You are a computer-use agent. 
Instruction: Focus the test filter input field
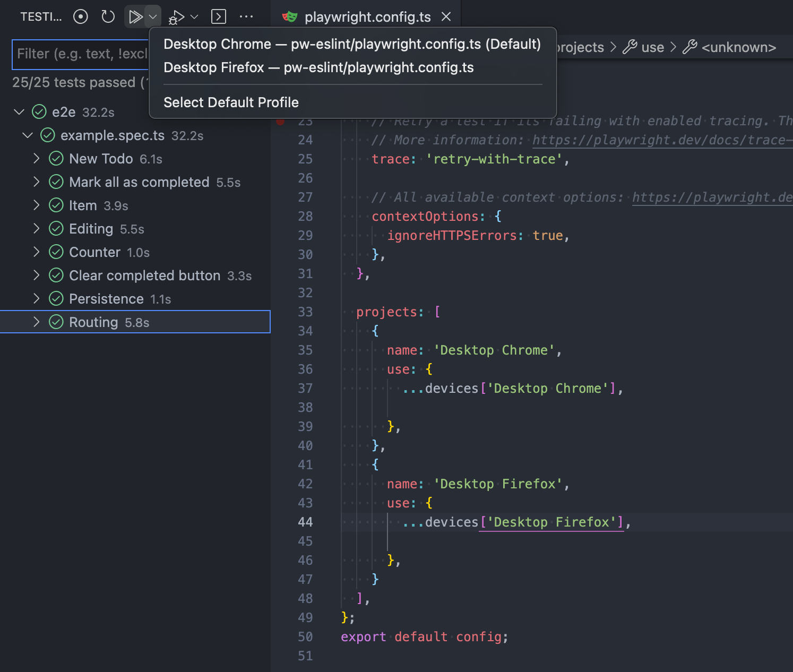pyautogui.click(x=81, y=54)
